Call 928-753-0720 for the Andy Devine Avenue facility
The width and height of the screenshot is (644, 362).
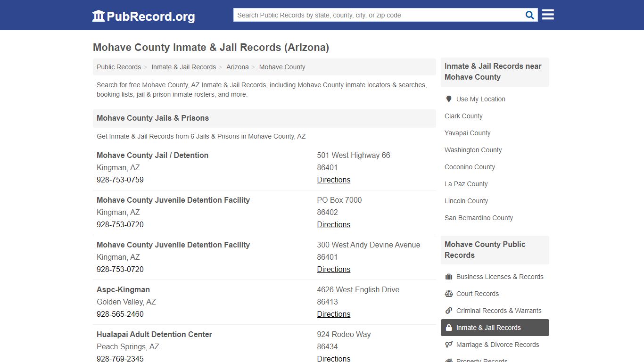tap(120, 269)
